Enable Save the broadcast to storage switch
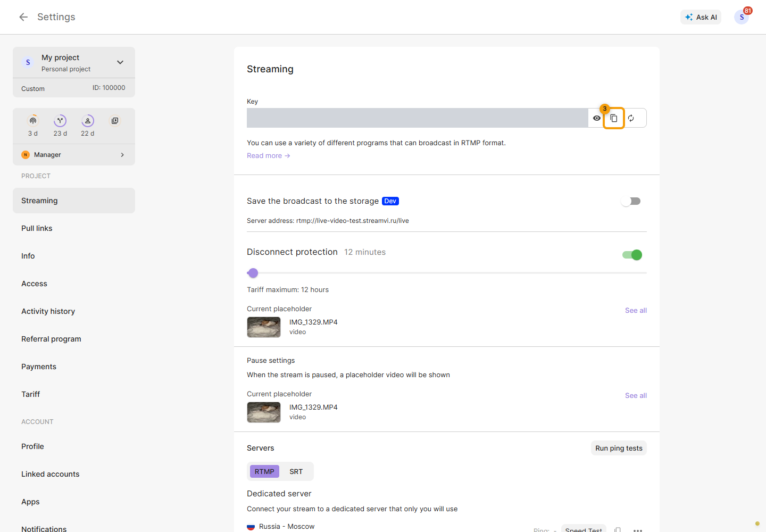Screen dimensions: 766x532 632,201
